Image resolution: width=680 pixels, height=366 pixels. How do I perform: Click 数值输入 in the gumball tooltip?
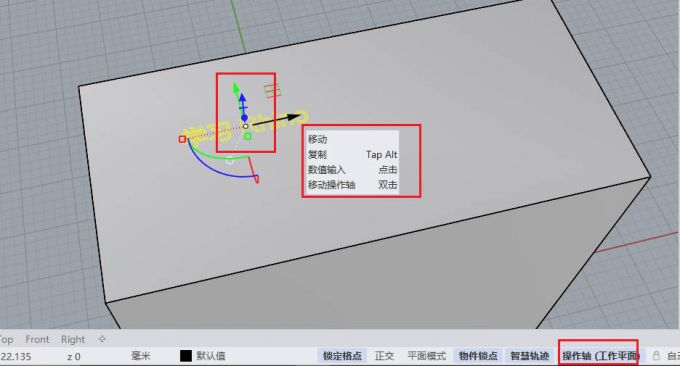click(327, 170)
